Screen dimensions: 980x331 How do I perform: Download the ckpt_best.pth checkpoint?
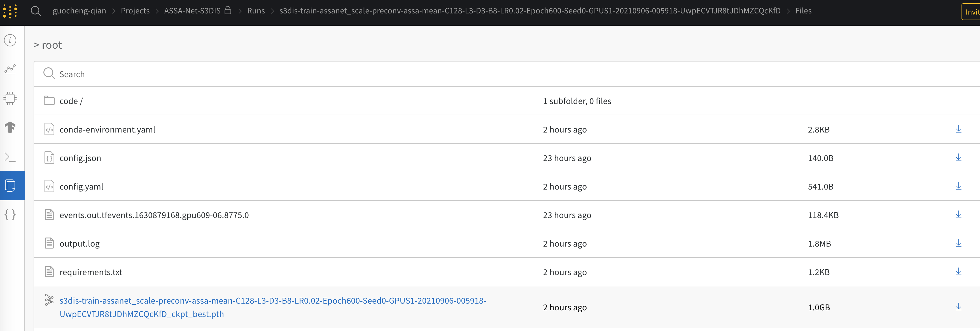coord(958,307)
